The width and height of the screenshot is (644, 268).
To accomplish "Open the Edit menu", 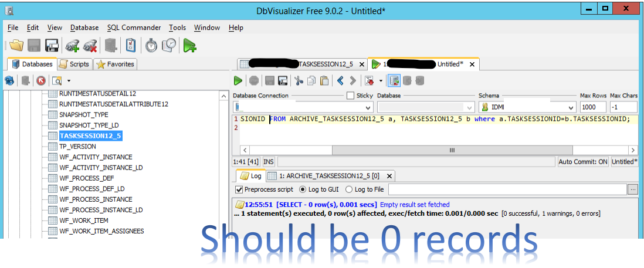I will (33, 28).
